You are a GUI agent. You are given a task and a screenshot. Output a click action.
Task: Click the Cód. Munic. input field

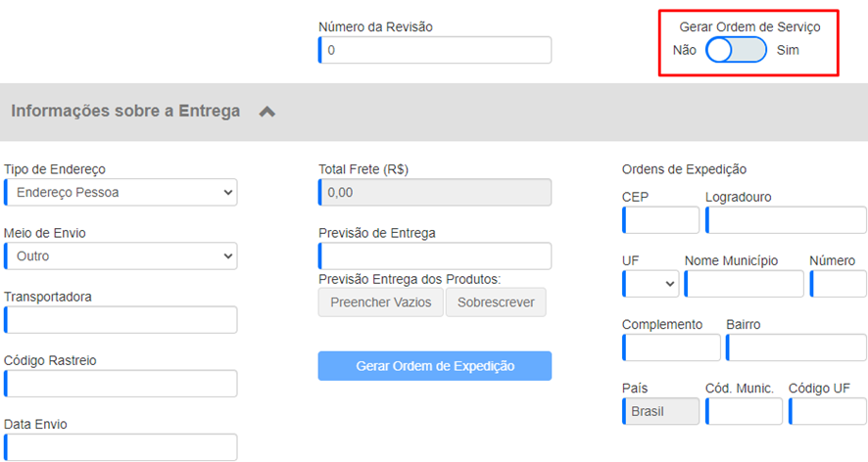click(x=744, y=411)
